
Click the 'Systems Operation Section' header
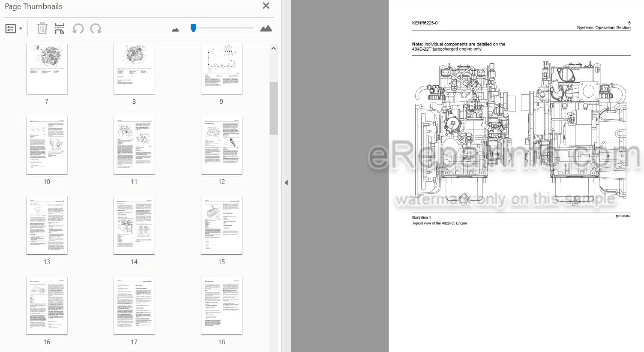pyautogui.click(x=604, y=28)
